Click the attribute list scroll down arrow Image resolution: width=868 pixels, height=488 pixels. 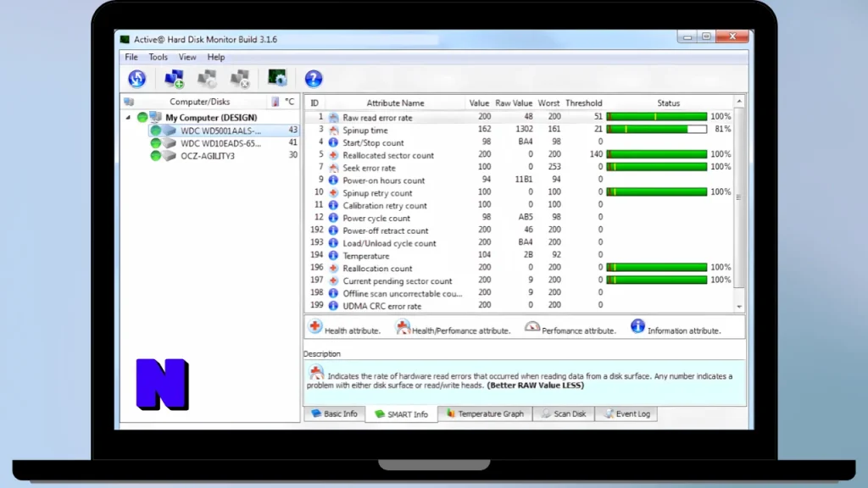(739, 307)
